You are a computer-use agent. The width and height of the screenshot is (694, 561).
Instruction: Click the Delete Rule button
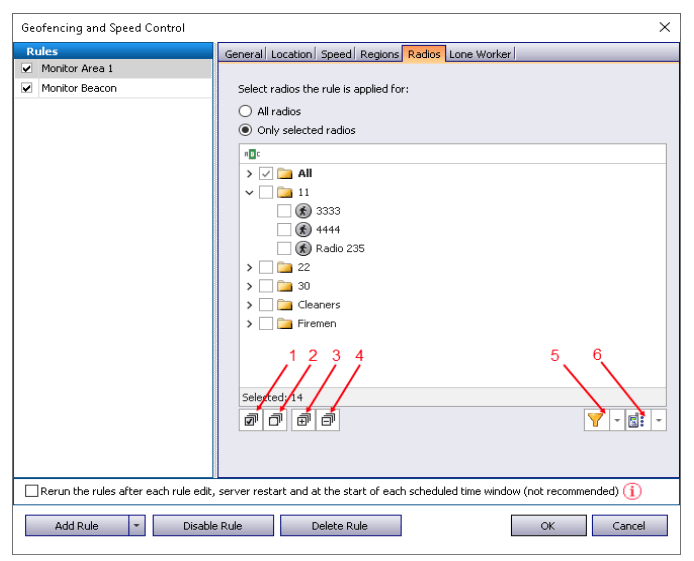coord(340,526)
